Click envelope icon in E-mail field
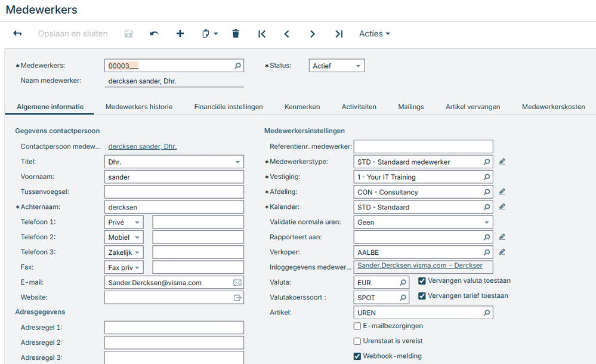This screenshot has height=364, width=596. point(237,283)
